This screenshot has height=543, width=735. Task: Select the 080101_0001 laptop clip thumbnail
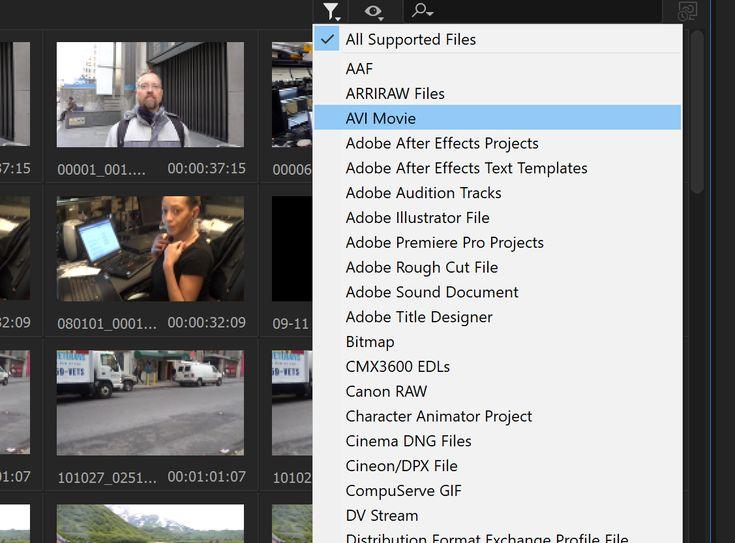coord(150,249)
